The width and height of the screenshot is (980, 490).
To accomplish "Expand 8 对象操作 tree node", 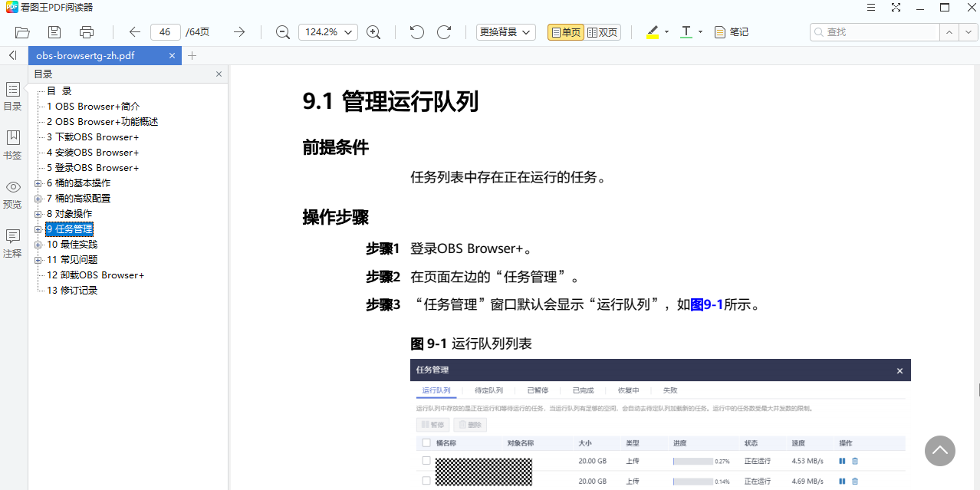I will [x=38, y=214].
